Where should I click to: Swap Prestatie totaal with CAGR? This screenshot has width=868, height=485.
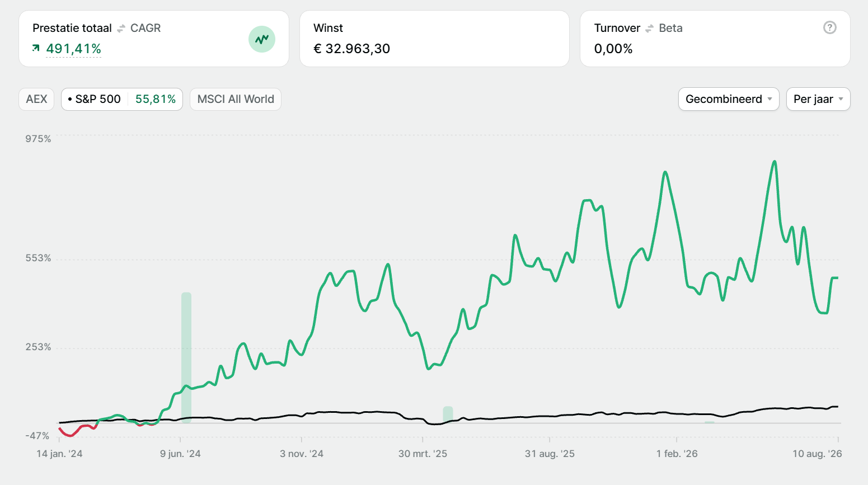(x=121, y=28)
